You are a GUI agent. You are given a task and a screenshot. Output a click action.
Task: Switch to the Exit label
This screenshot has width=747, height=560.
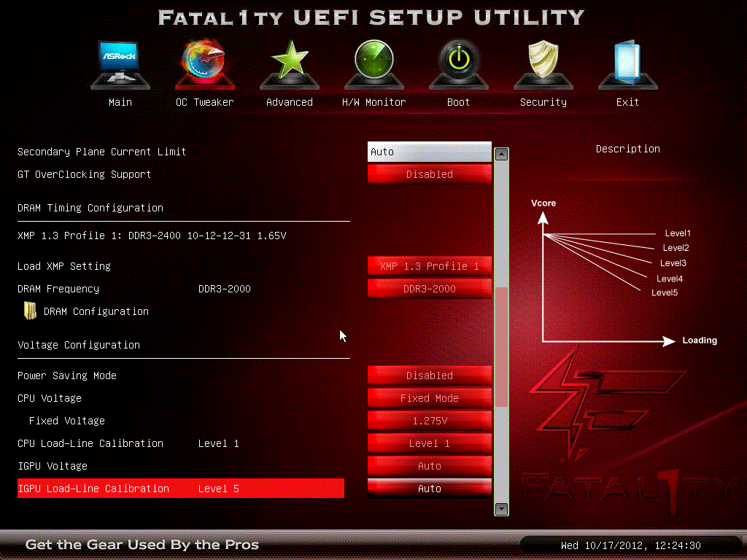tap(628, 102)
